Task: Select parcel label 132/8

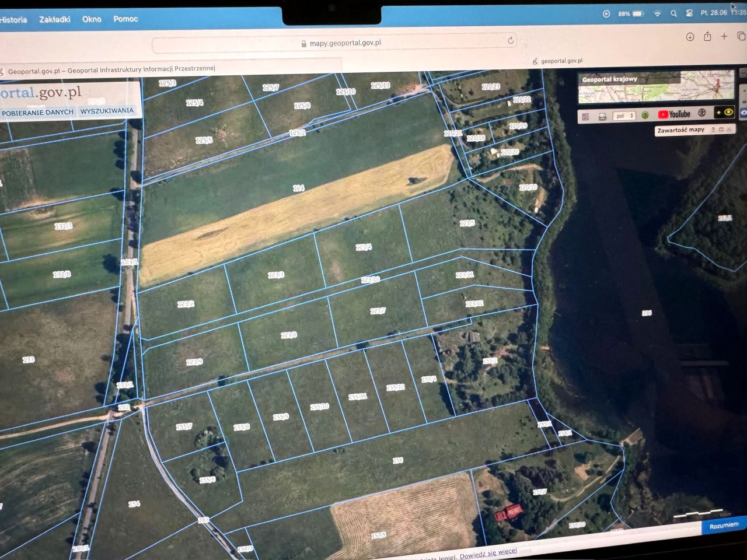Action: pyautogui.click(x=62, y=274)
